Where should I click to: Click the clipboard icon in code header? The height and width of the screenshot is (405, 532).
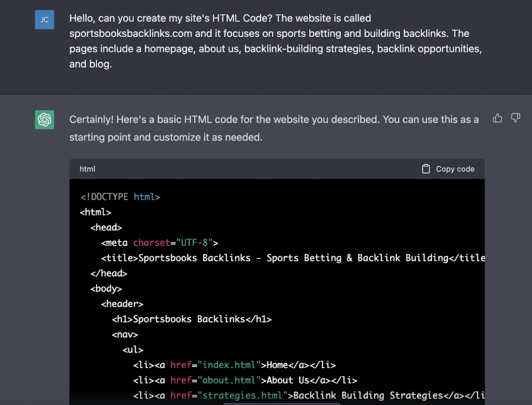click(x=426, y=169)
